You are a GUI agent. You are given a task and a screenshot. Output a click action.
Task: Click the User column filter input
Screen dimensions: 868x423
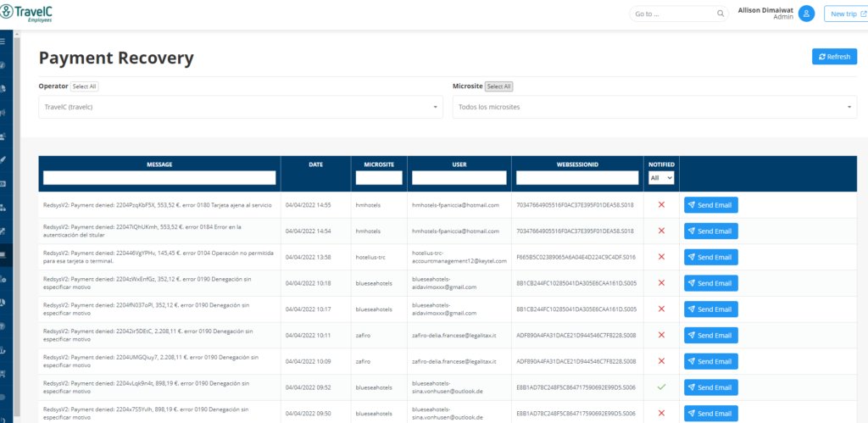click(459, 178)
